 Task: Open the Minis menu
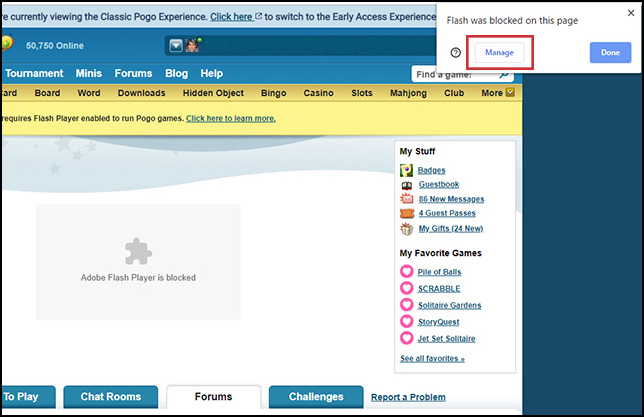click(89, 74)
